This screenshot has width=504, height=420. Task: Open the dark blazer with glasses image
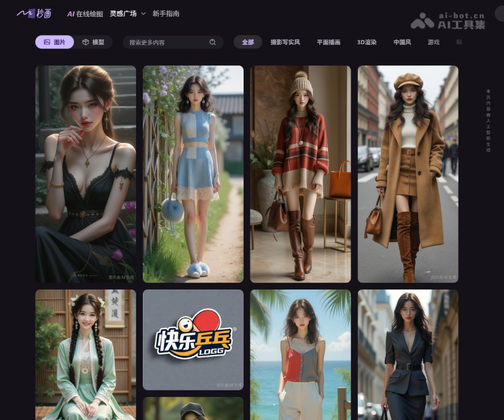click(408, 355)
